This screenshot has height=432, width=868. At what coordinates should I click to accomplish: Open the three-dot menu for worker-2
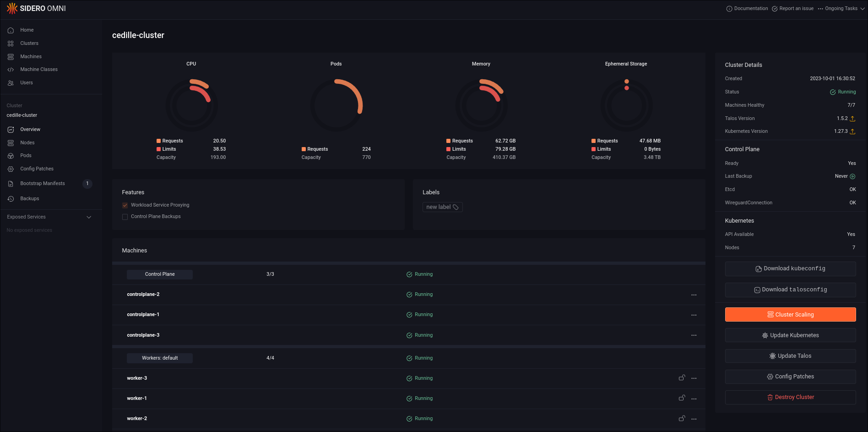tap(694, 419)
